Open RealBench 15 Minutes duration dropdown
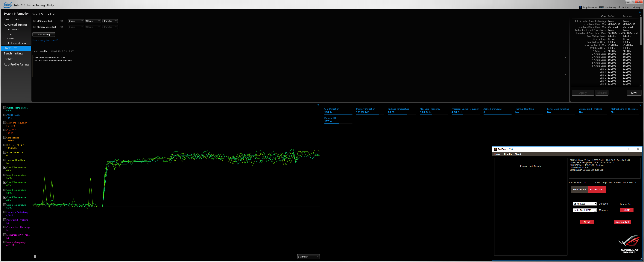 pos(585,203)
